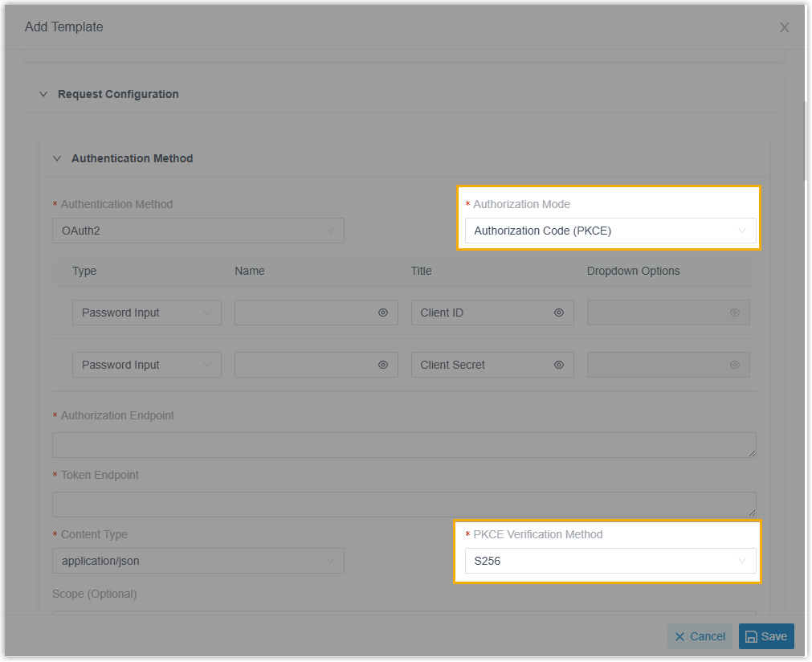Open the second row Password Input type dropdown
This screenshot has height=662, width=812.
[146, 365]
